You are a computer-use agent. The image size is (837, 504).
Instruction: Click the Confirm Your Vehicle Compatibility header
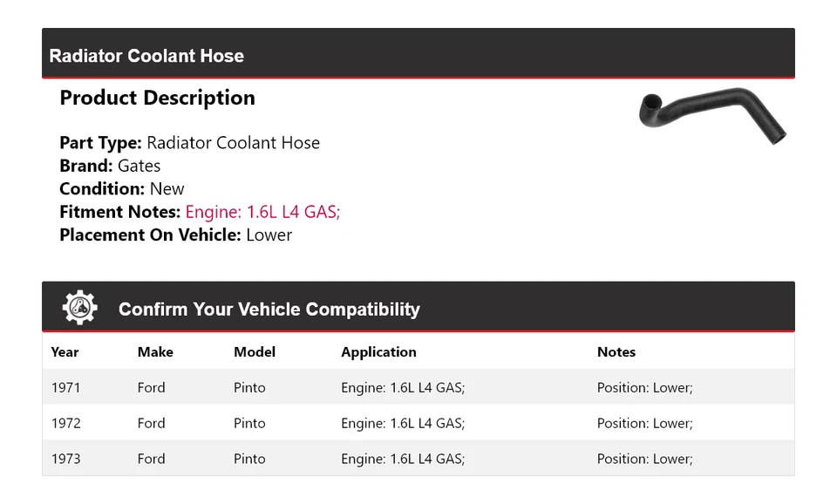click(269, 310)
